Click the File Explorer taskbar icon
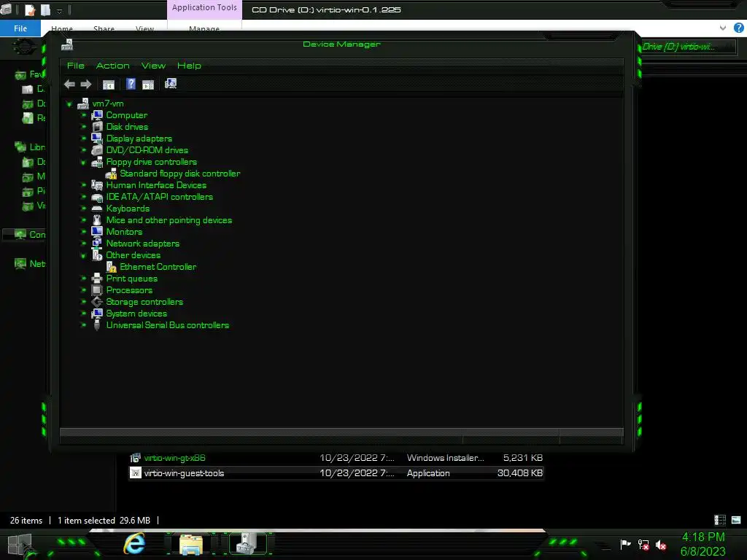This screenshot has width=747, height=560. click(191, 544)
